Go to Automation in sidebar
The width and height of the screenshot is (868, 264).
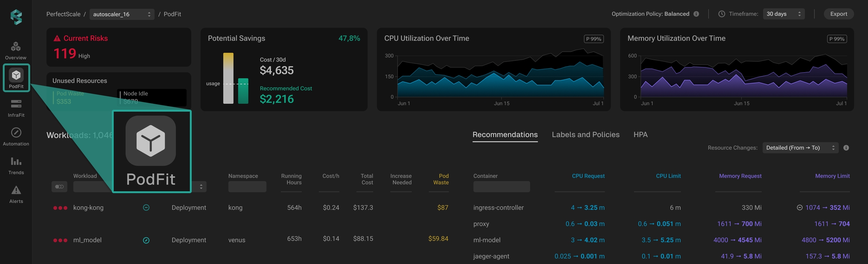(x=16, y=137)
